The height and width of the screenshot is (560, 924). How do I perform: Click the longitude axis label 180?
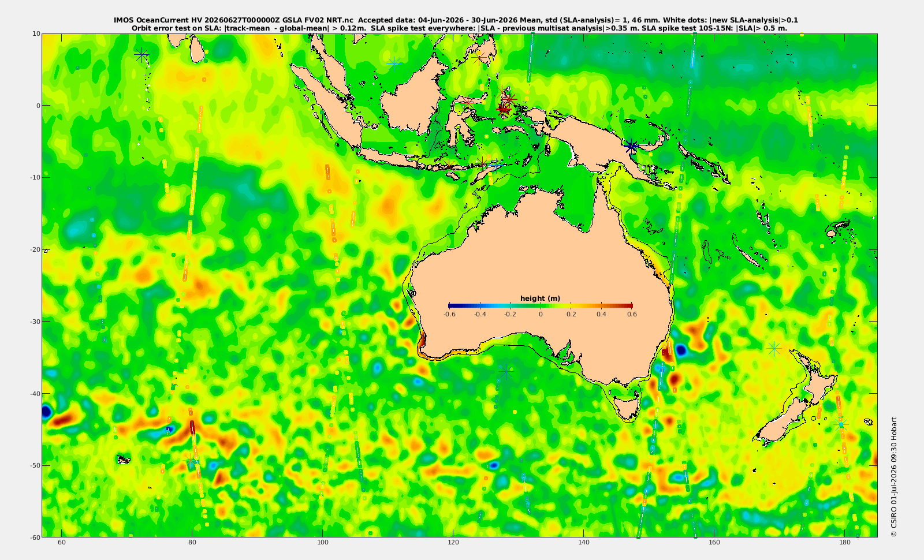(844, 542)
